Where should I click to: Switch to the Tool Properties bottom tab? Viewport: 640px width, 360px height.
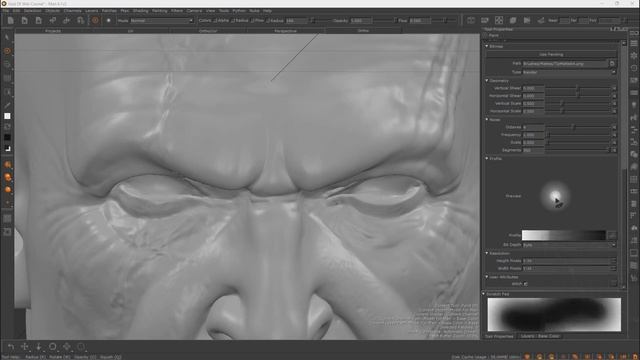[x=499, y=336]
